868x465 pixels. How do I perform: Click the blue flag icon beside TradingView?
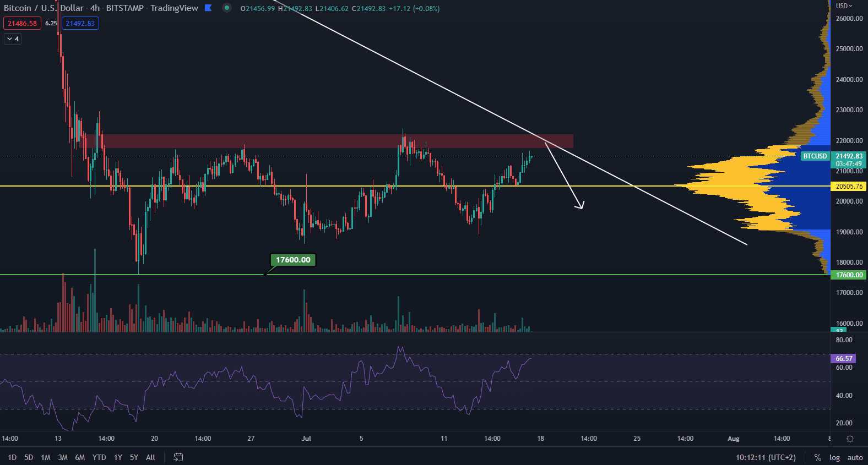click(208, 8)
